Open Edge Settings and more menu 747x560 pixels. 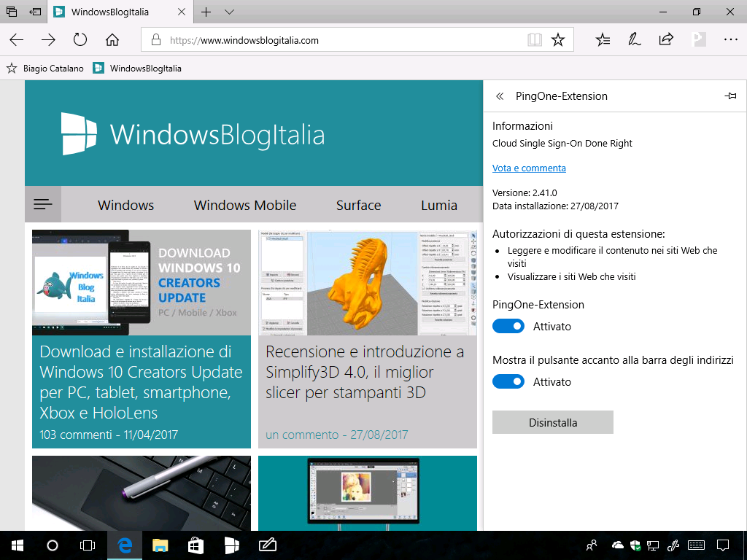tap(730, 39)
